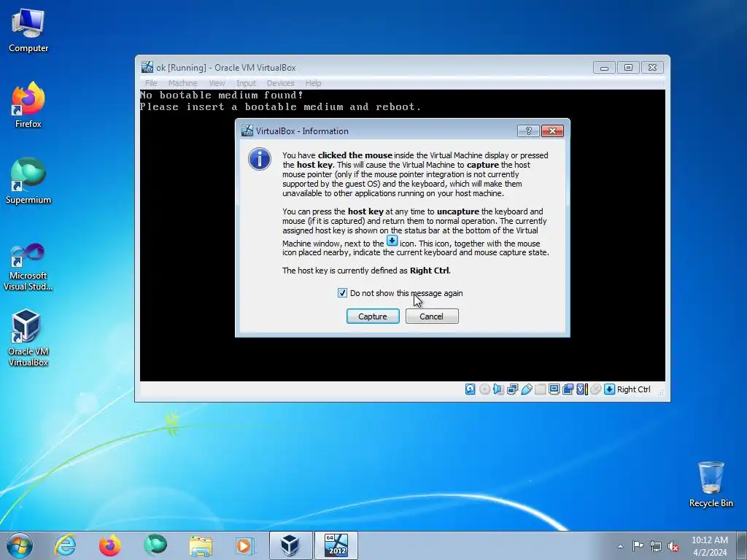This screenshot has width=747, height=560.
Task: Click the window resize grip in status bar
Action: [661, 392]
